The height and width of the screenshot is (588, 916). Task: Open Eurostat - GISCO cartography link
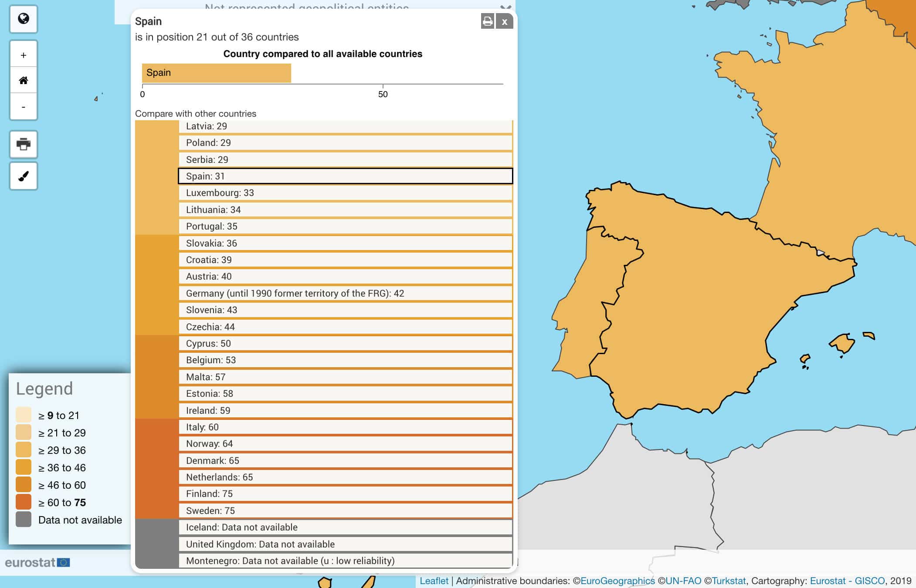[x=847, y=581]
